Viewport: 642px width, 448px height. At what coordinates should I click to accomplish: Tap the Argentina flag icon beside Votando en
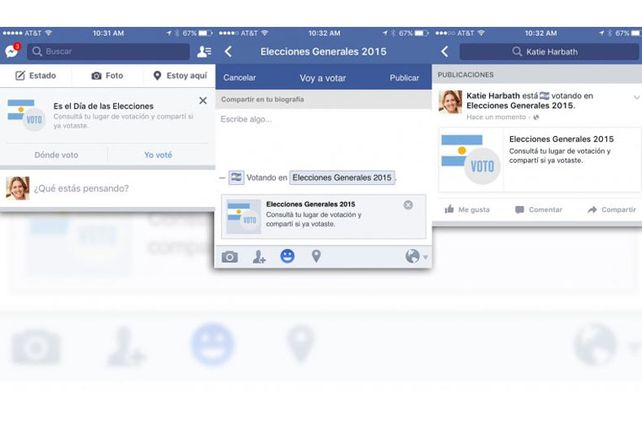236,177
